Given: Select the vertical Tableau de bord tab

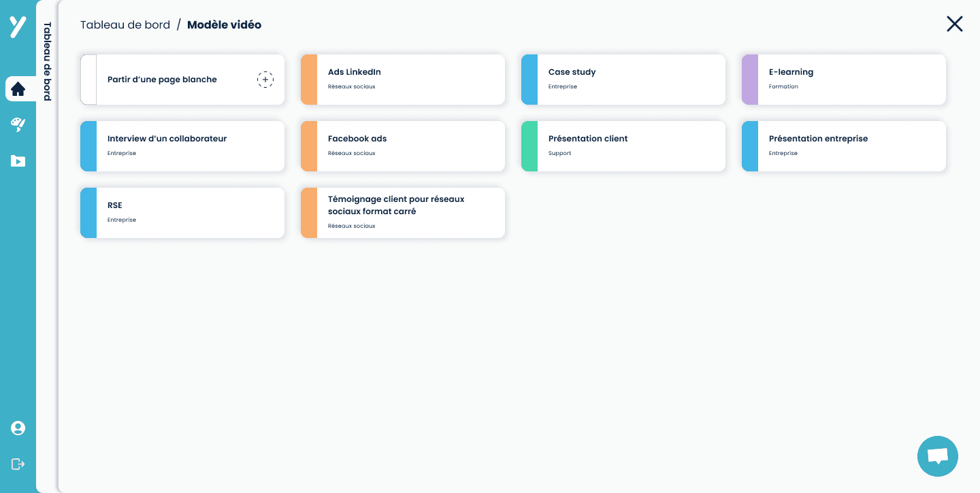Looking at the screenshot, I should click(x=48, y=61).
